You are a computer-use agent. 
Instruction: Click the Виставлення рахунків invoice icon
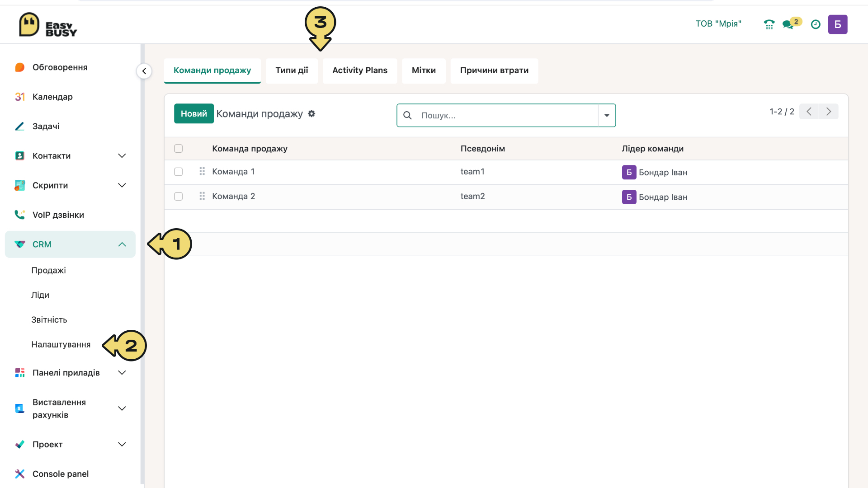click(20, 408)
